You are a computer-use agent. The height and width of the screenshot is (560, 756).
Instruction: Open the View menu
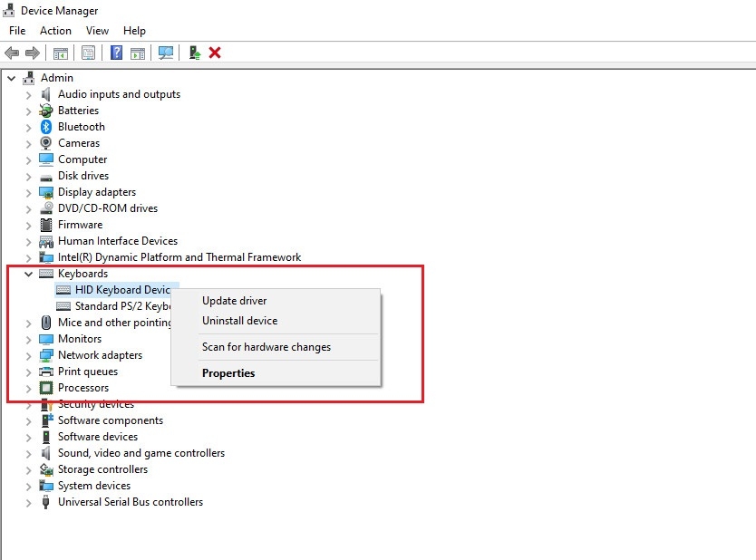pos(97,31)
